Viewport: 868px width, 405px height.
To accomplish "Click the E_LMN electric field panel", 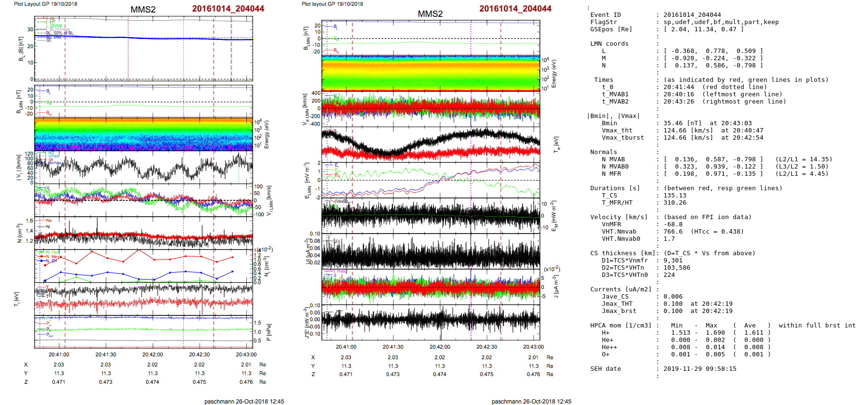I will tap(431, 181).
